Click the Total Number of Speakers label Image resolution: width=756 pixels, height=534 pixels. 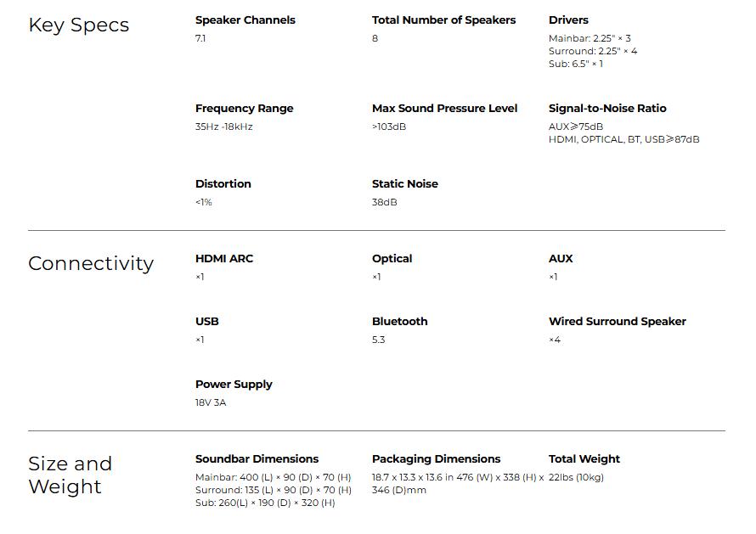pos(443,20)
